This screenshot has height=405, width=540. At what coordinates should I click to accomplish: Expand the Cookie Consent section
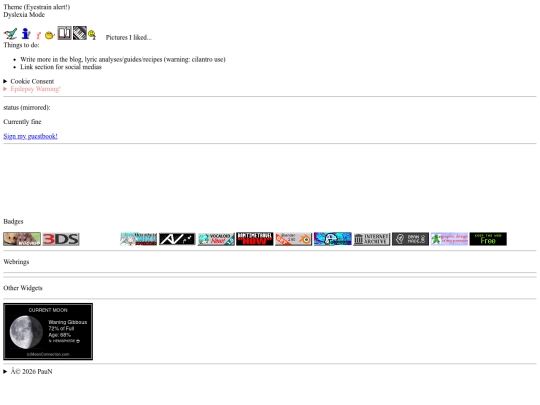(29, 81)
